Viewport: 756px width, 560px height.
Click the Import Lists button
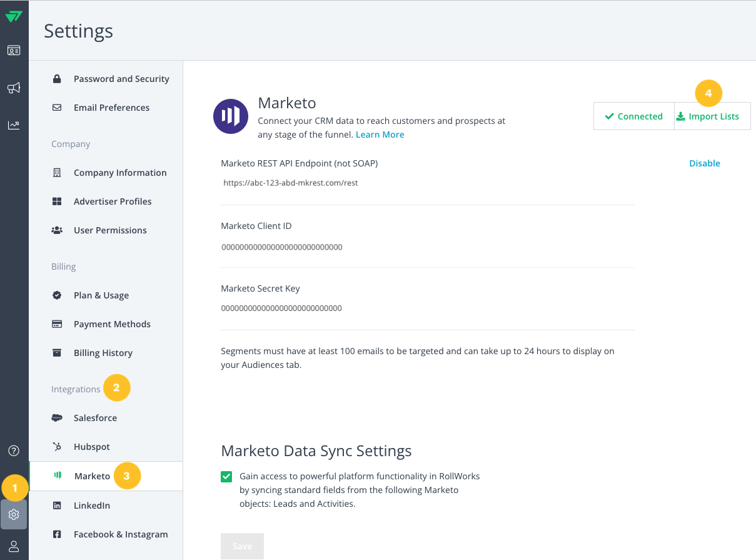(712, 116)
